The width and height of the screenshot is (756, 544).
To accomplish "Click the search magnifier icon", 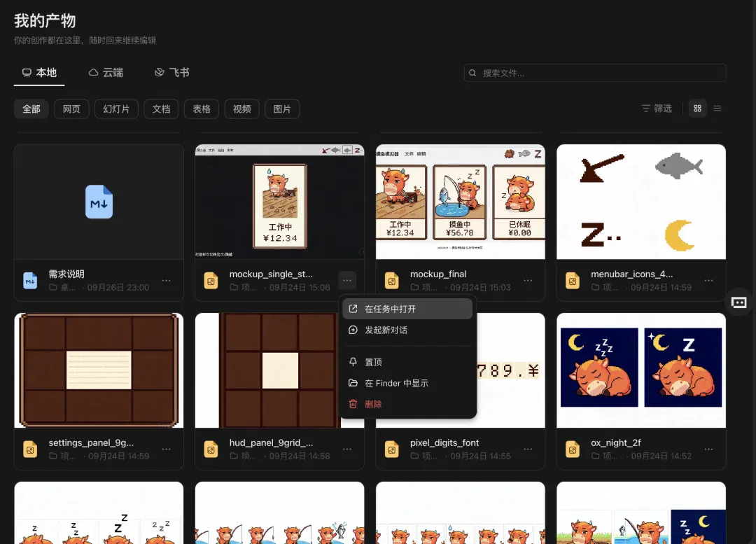I will coord(473,73).
